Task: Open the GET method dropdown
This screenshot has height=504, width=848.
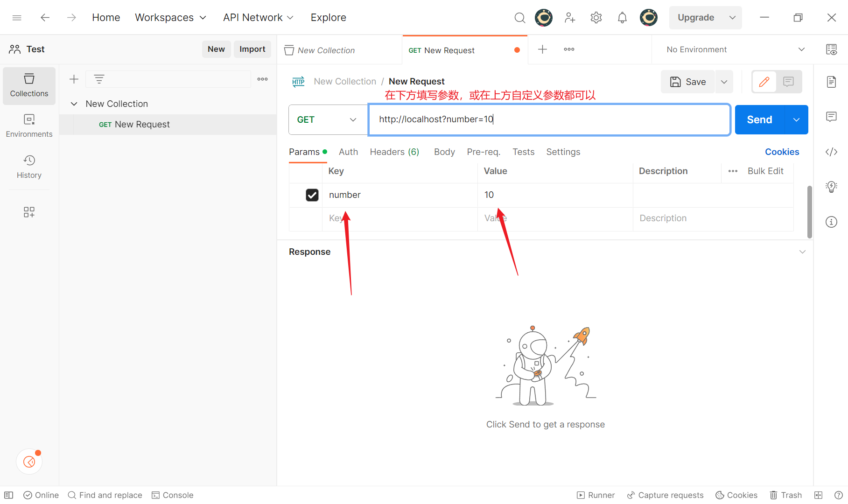Action: click(328, 119)
